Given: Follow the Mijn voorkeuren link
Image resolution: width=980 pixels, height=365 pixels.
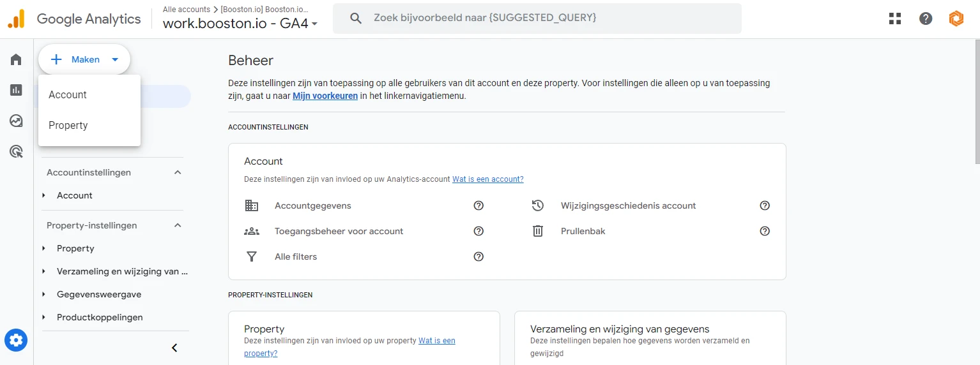Looking at the screenshot, I should pyautogui.click(x=325, y=96).
